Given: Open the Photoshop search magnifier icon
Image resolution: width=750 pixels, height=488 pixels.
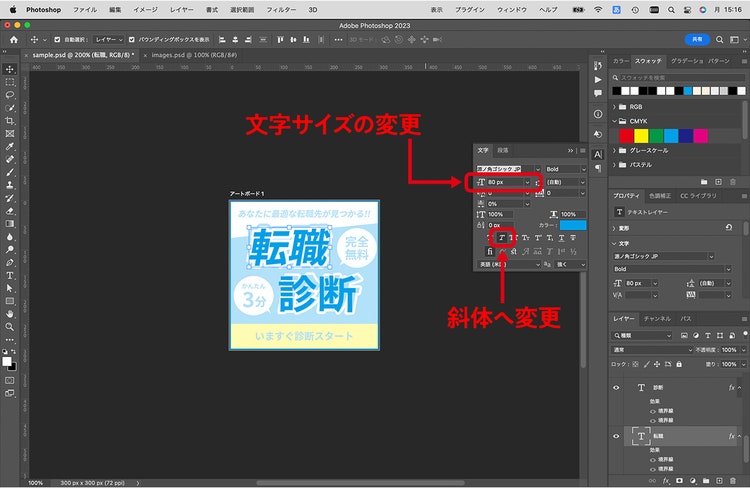Looking at the screenshot, I should pos(719,40).
